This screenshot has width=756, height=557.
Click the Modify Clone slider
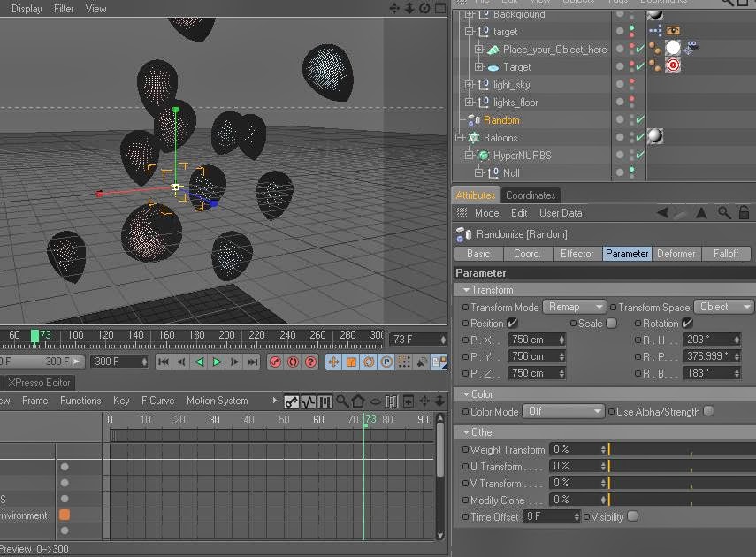(682, 500)
